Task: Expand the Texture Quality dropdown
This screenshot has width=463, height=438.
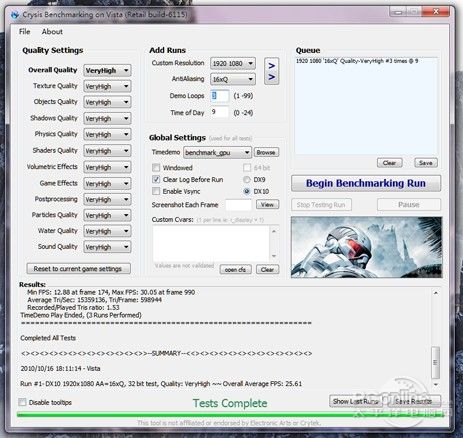Action: point(107,86)
